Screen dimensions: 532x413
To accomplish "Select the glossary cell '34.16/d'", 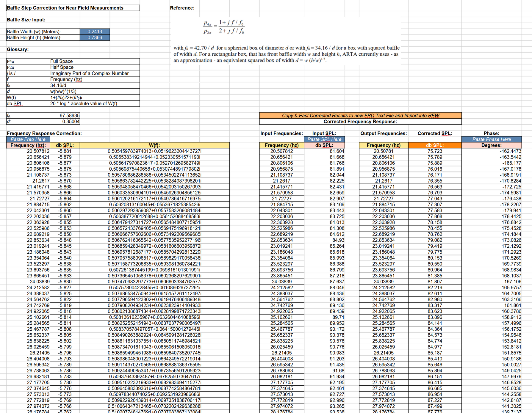I will point(95,85).
